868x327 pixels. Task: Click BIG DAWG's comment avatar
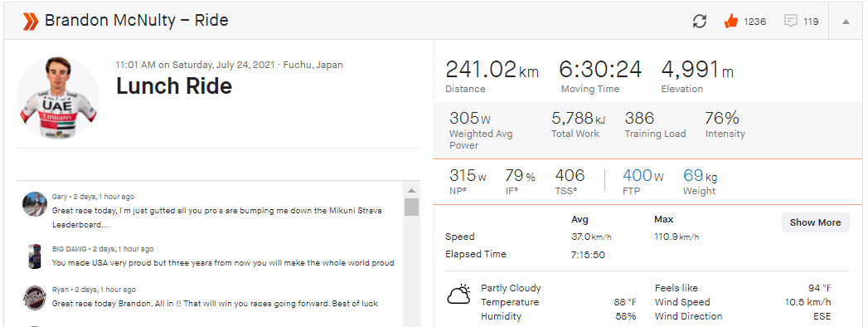[x=34, y=256]
